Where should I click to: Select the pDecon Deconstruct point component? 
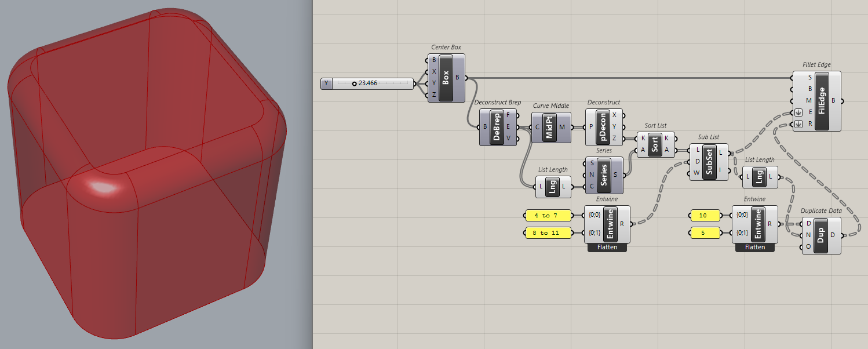(x=603, y=126)
